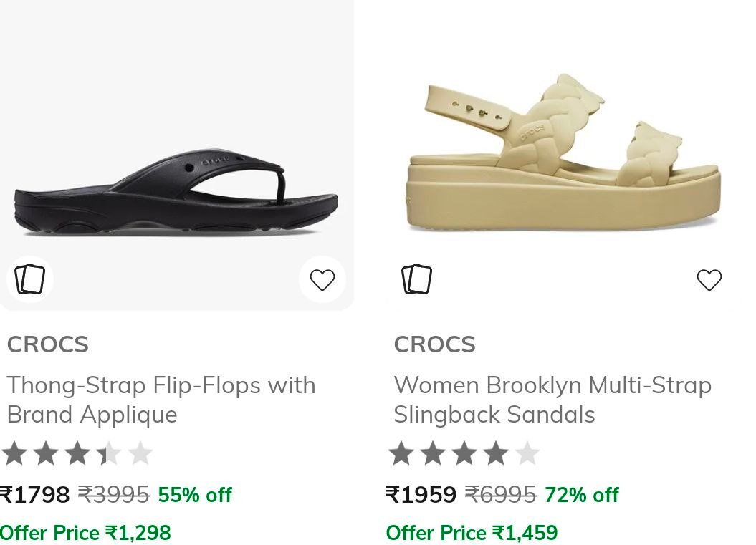View the flip-flops star rating
This screenshot has height=545, width=756.
coord(77,453)
